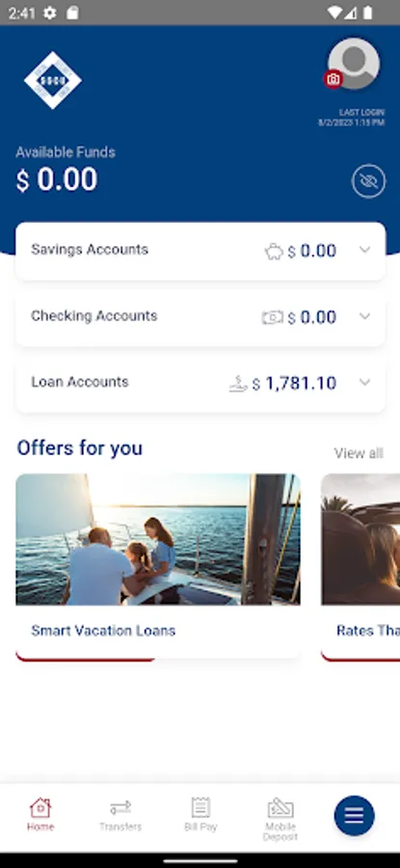Expand the Savings Accounts chevron
The height and width of the screenshot is (868, 400).
364,250
